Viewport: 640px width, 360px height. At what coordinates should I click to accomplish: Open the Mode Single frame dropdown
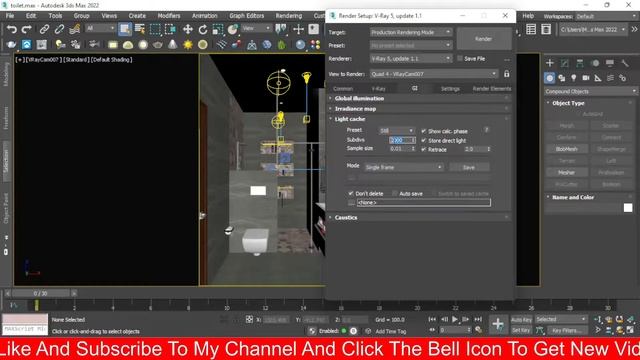(x=403, y=167)
